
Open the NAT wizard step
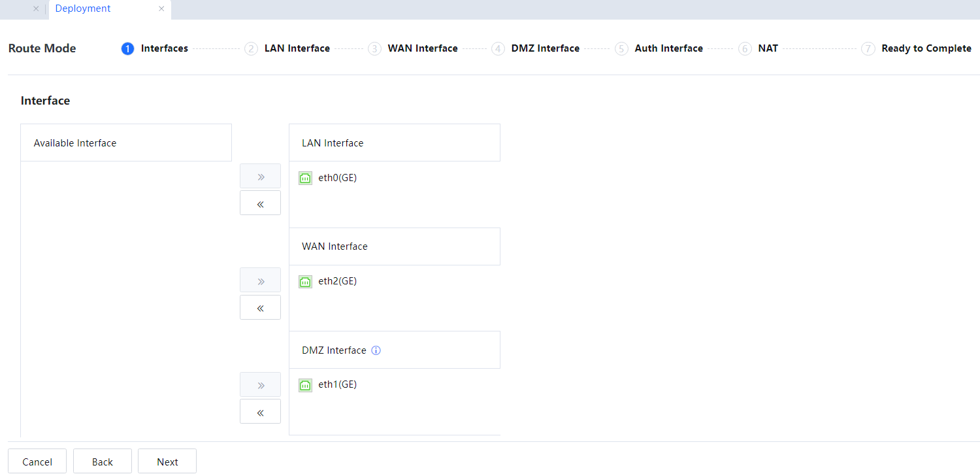click(768, 48)
